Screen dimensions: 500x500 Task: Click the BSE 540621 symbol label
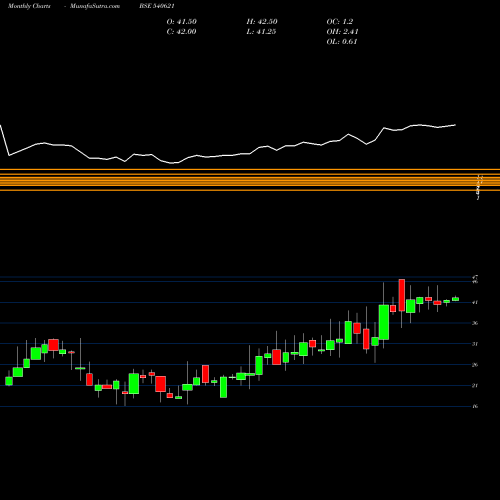[157, 6]
